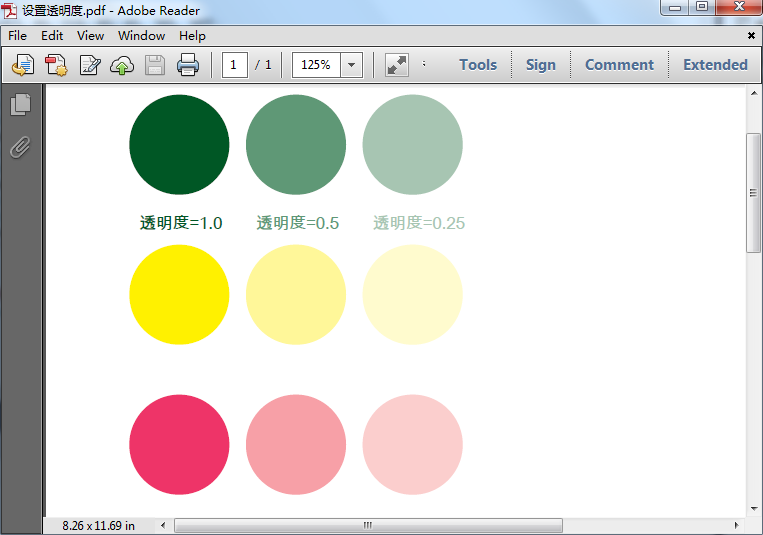The image size is (763, 535).
Task: Open the Extended pane
Action: pos(715,65)
